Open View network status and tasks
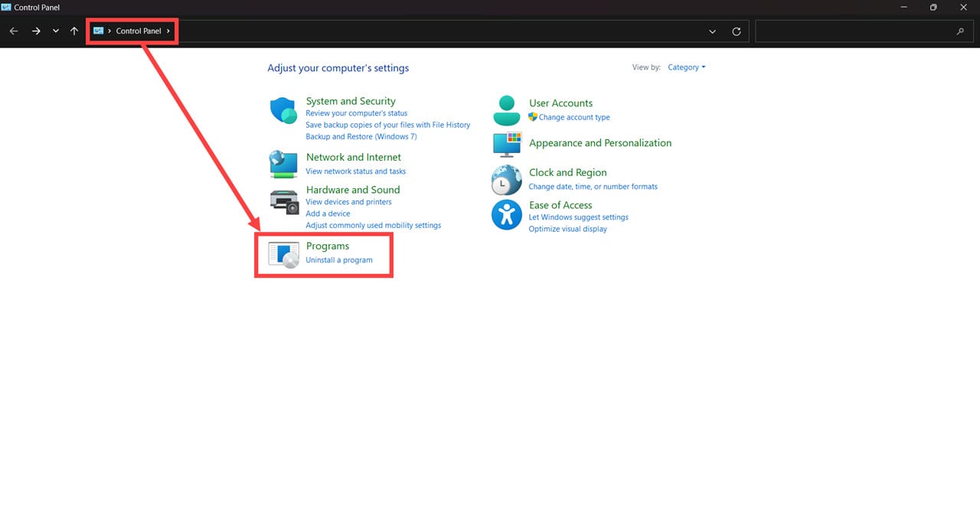Screen dimensions: 980x512 [356, 171]
